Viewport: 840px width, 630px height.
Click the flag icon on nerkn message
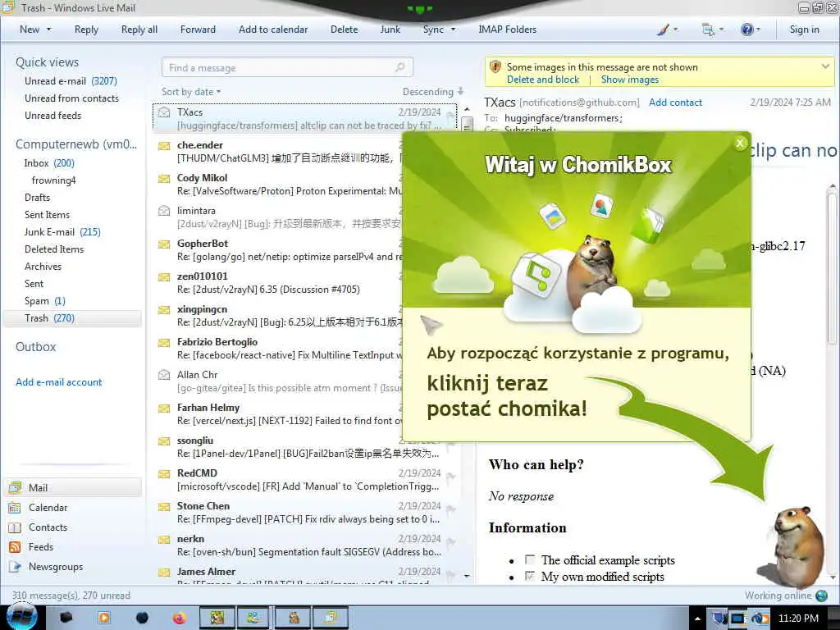(450, 542)
